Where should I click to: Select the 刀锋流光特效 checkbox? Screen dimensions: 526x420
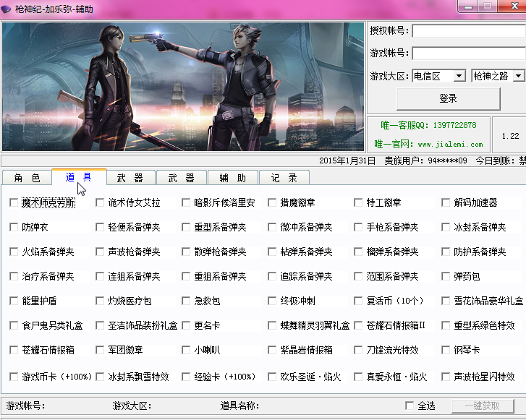point(358,350)
